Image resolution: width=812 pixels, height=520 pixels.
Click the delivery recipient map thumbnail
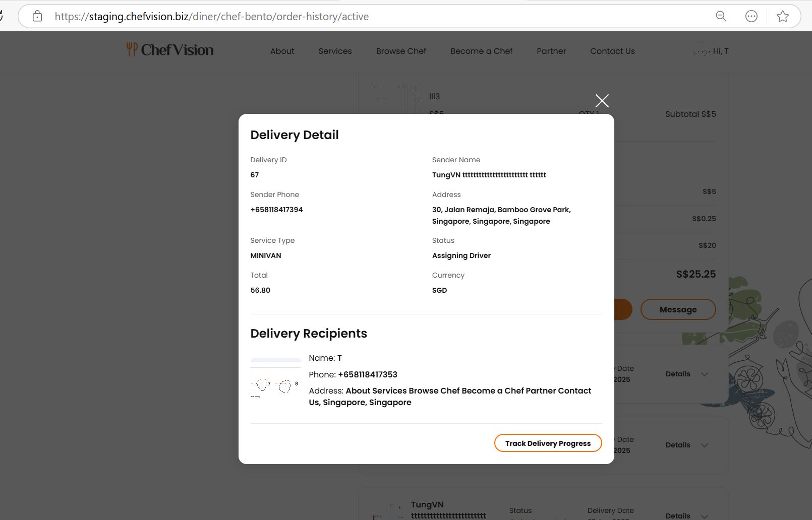coord(275,378)
